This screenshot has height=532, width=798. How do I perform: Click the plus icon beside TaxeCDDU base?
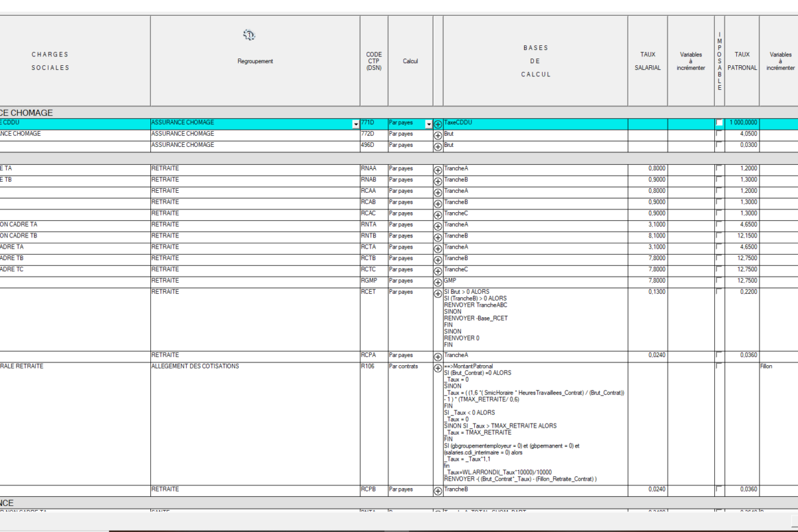(x=438, y=124)
